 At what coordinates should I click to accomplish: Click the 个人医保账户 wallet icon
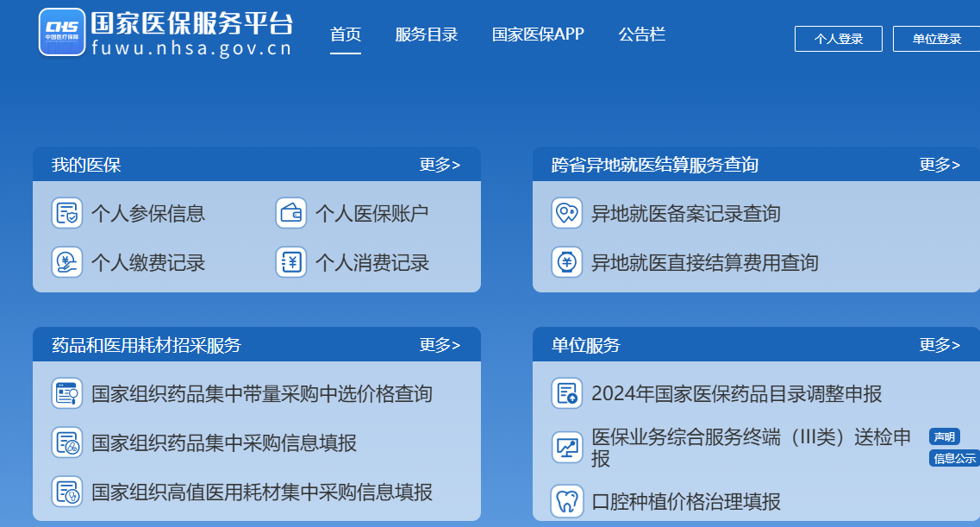coord(291,213)
